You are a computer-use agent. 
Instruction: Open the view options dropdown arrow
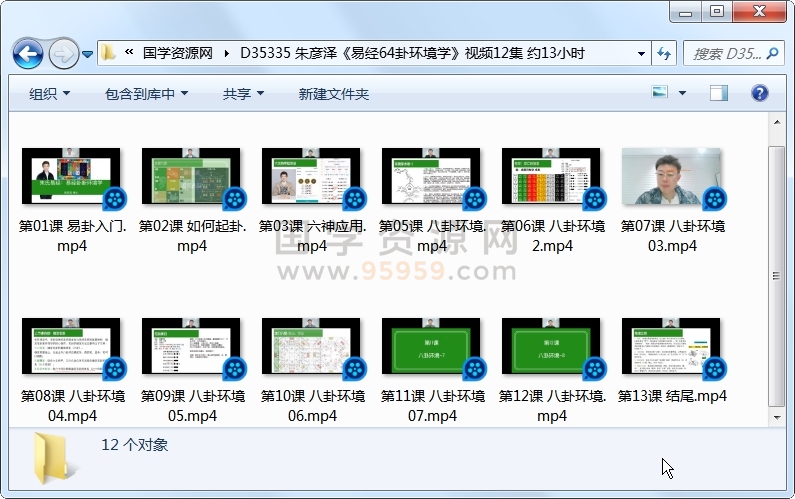point(682,93)
